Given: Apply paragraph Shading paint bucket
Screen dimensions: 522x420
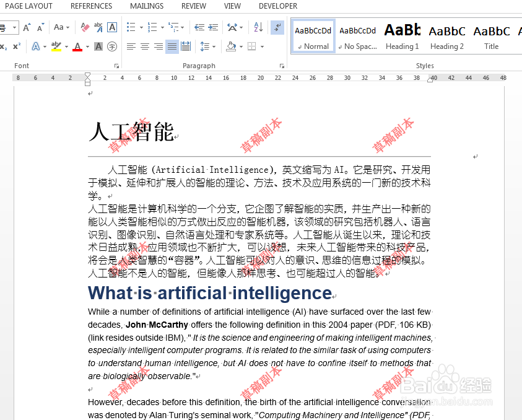Looking at the screenshot, I should 231,46.
